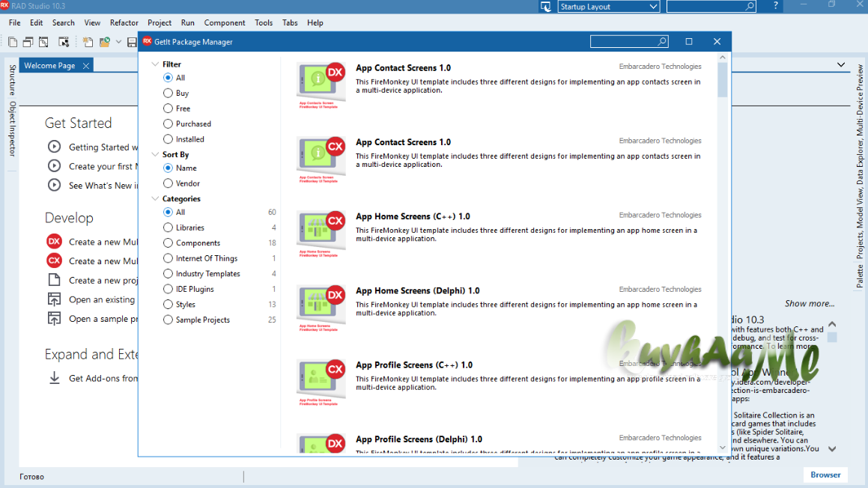Click the blank document icon for new project
868x488 pixels.
(54, 280)
